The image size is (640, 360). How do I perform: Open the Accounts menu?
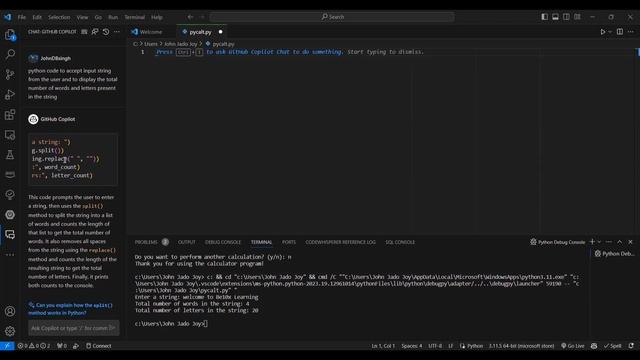[10, 311]
